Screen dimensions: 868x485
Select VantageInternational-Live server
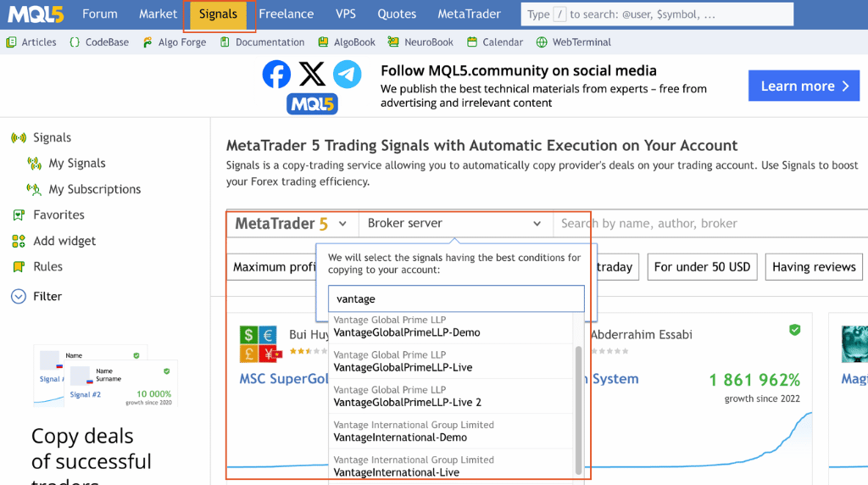[451, 466]
